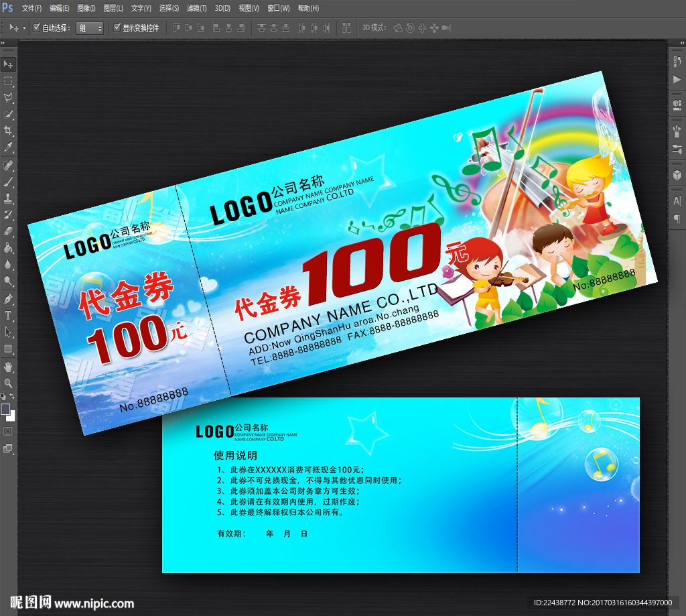Select the Clone Stamp tool
The height and width of the screenshot is (616, 686).
[8, 198]
